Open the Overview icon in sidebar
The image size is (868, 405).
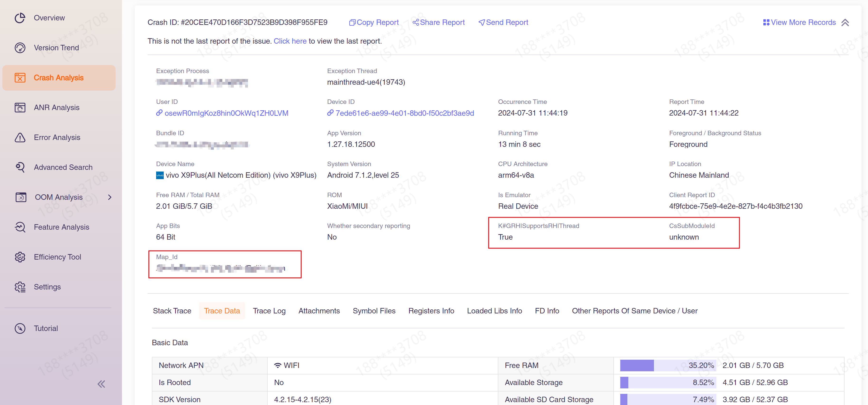pyautogui.click(x=20, y=18)
